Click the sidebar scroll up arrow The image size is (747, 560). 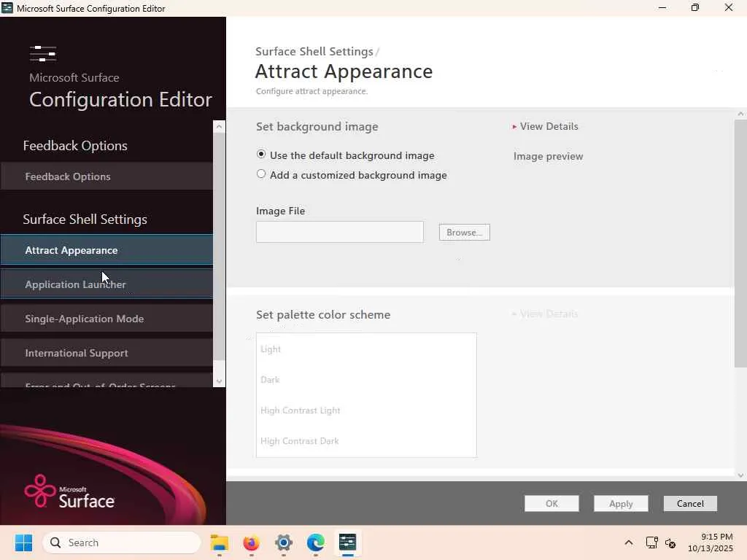point(219,126)
